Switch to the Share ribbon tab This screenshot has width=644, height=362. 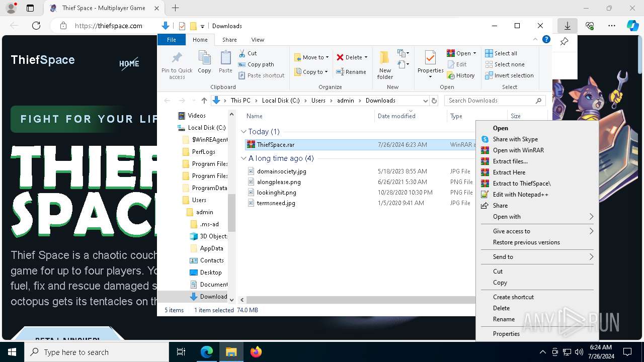coord(229,40)
